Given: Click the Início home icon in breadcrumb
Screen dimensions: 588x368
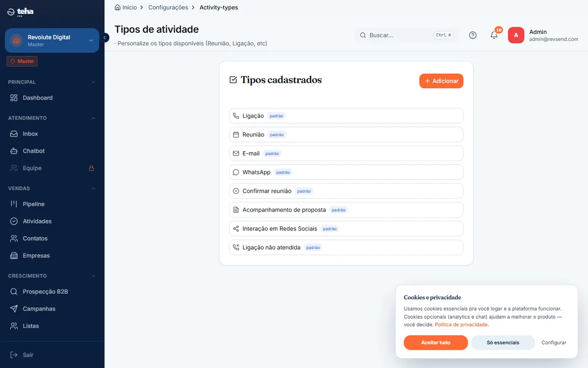Looking at the screenshot, I should point(118,7).
